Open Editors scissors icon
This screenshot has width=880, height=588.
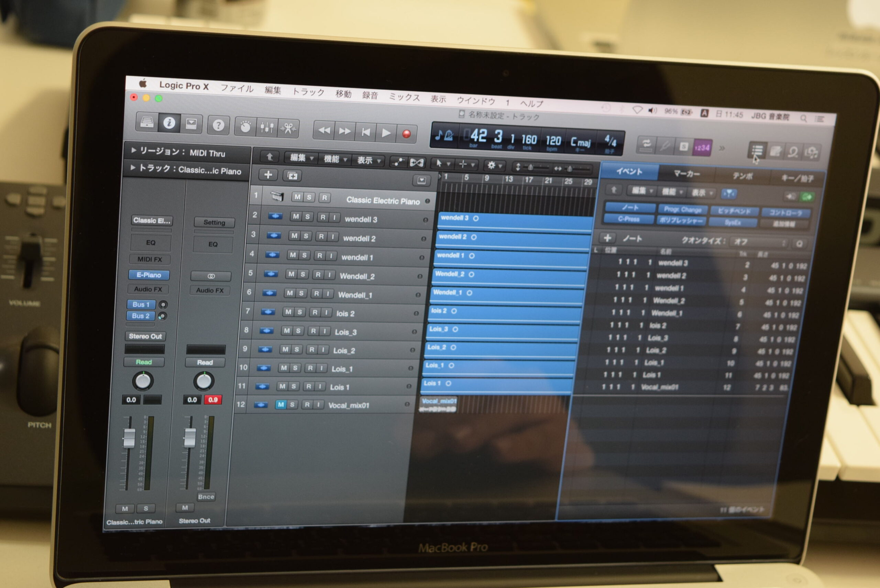click(x=288, y=129)
